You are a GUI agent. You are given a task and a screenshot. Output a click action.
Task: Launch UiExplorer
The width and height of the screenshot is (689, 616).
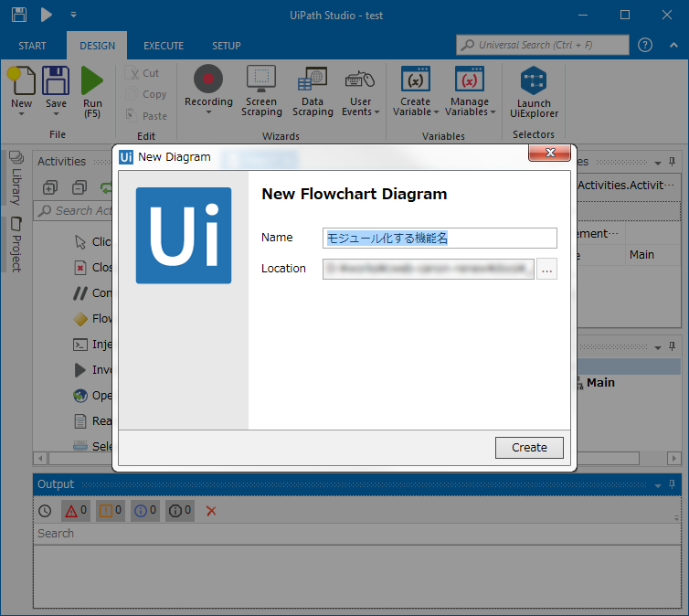click(x=534, y=92)
